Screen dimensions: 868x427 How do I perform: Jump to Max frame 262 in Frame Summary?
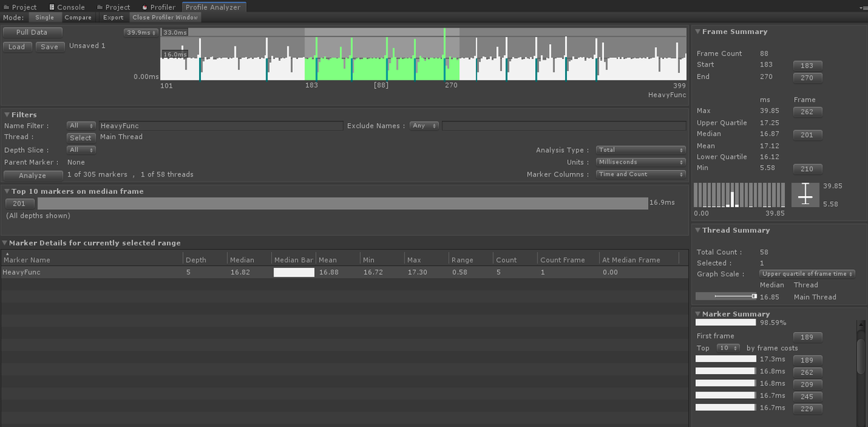807,111
